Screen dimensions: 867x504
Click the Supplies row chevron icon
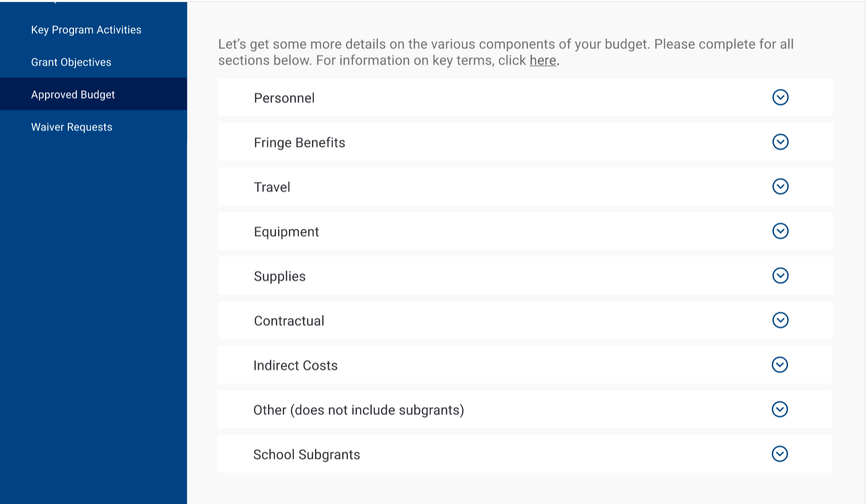(x=780, y=275)
